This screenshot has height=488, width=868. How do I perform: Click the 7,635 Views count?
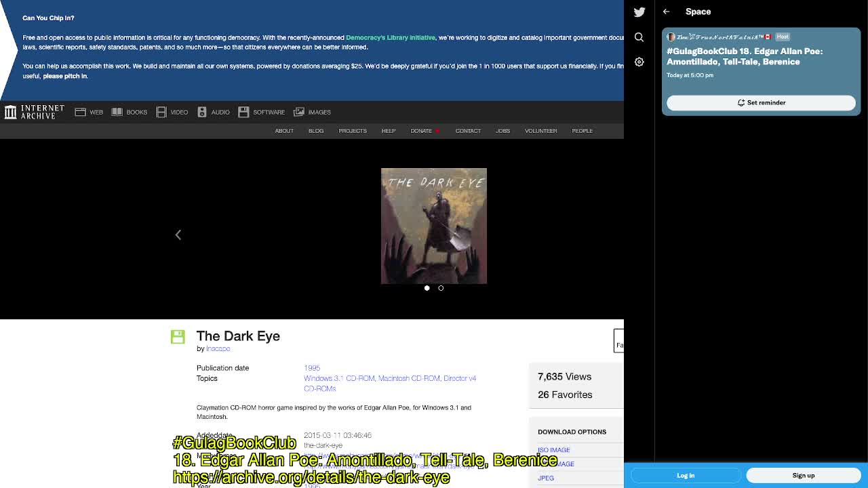564,377
